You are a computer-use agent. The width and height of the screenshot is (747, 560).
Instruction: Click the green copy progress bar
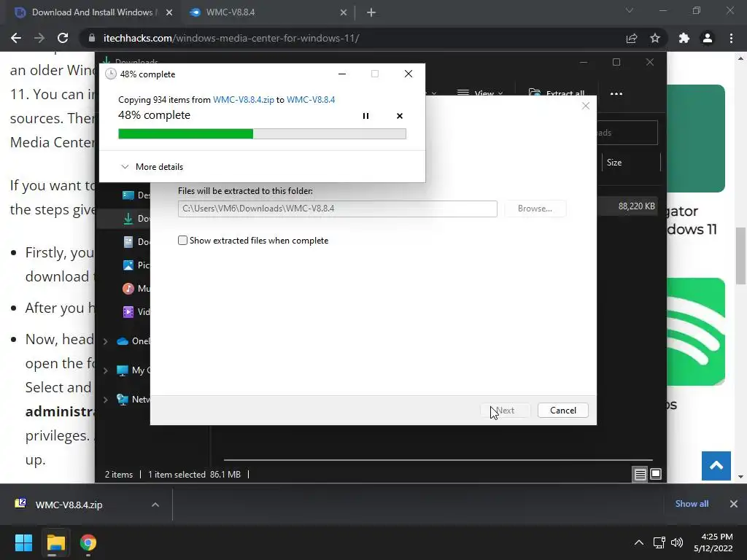tap(262, 134)
